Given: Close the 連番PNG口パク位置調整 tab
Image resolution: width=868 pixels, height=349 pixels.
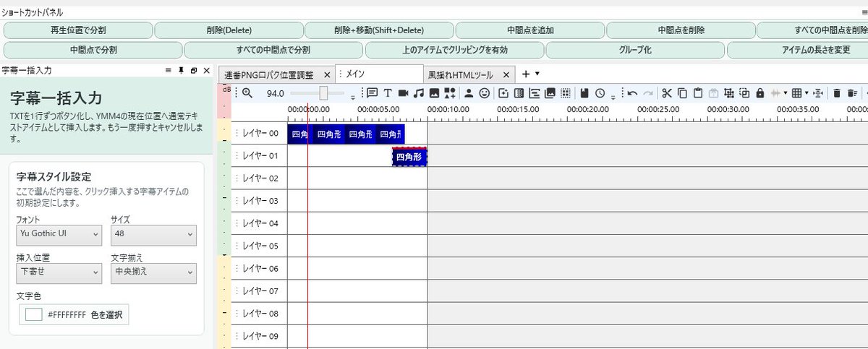Looking at the screenshot, I should click(326, 74).
